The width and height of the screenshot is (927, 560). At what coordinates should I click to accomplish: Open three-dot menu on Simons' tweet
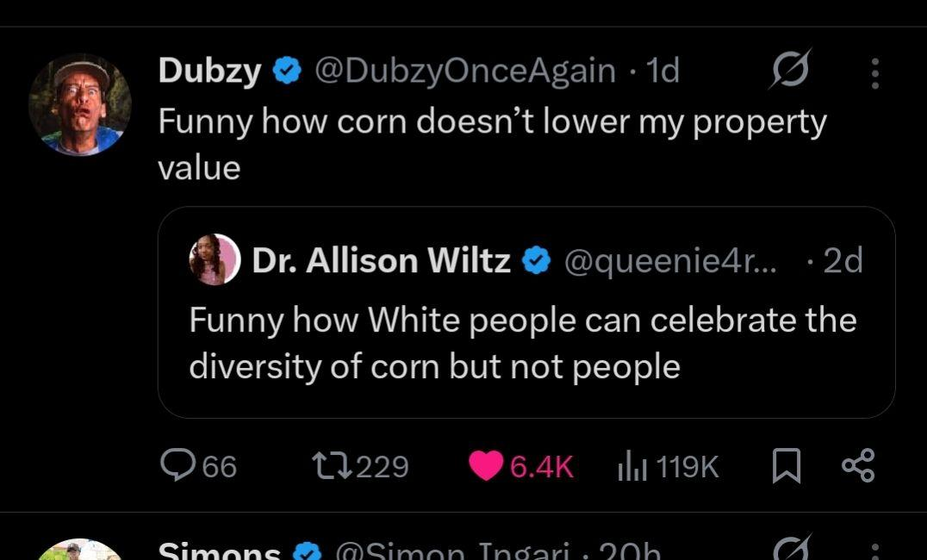pos(874,551)
